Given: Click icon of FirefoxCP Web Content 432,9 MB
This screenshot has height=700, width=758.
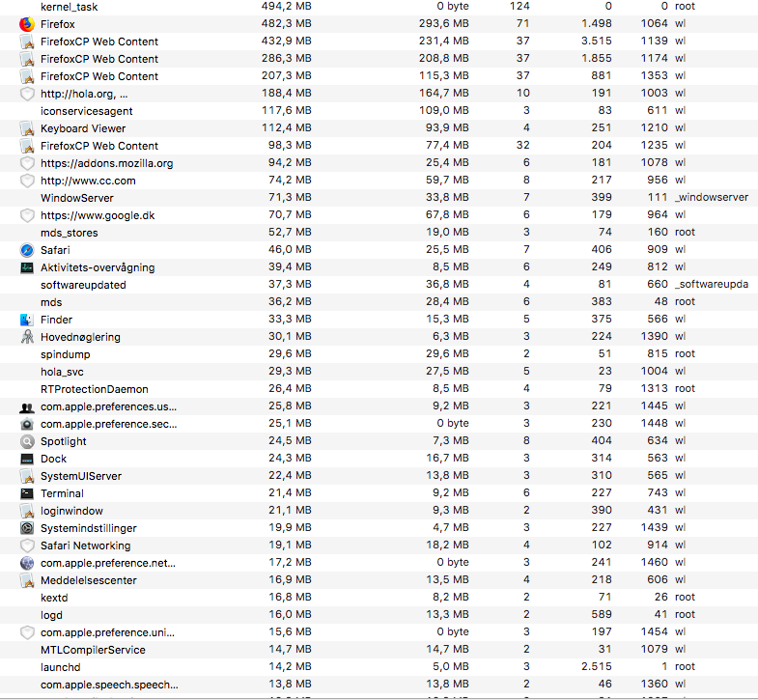Looking at the screenshot, I should pos(27,42).
